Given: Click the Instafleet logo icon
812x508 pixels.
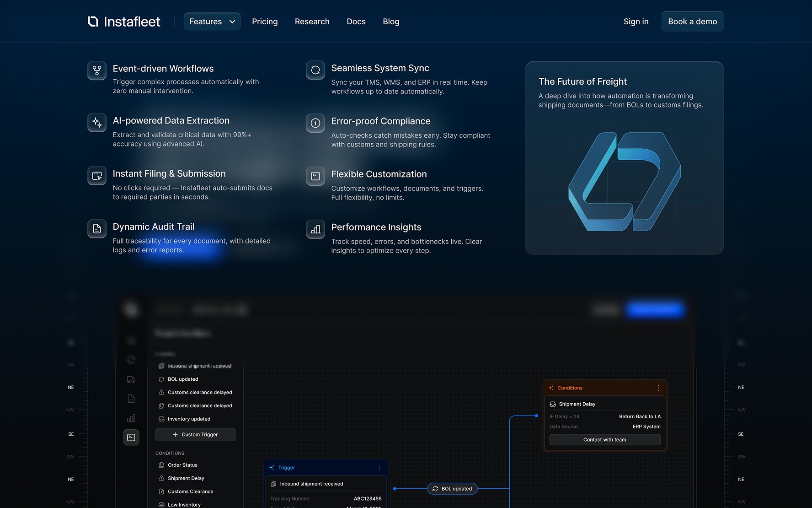Looking at the screenshot, I should [93, 22].
